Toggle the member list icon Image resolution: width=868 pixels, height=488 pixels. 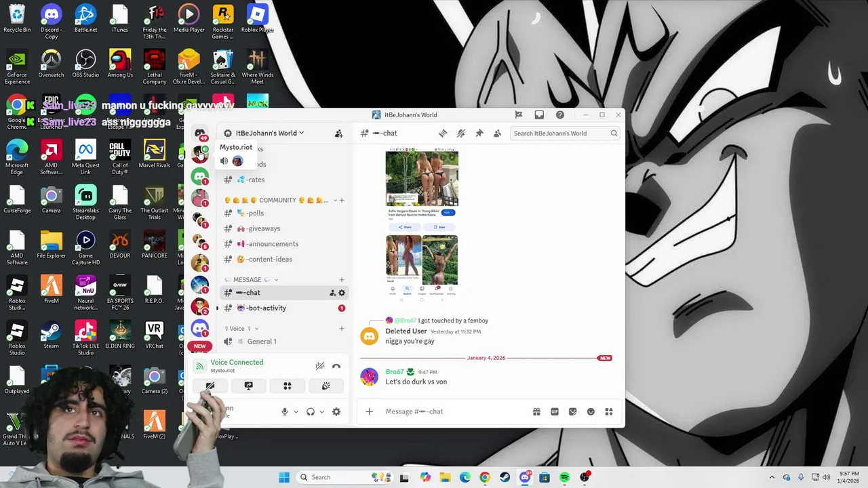pos(497,134)
